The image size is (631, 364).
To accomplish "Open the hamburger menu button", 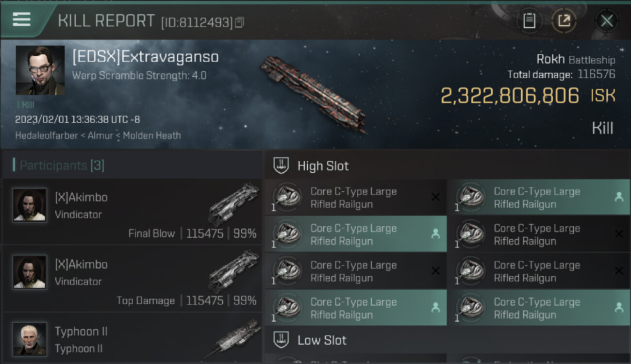I will pyautogui.click(x=21, y=19).
